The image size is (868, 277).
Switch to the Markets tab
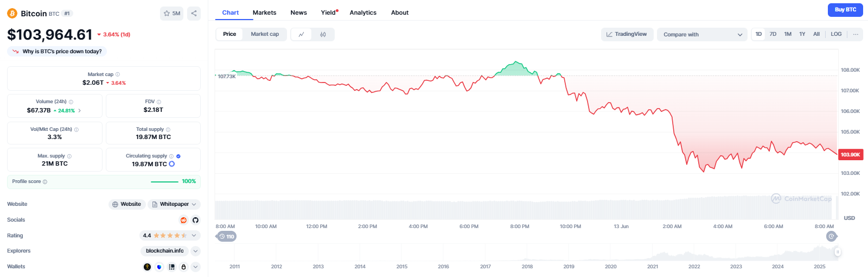tap(264, 12)
